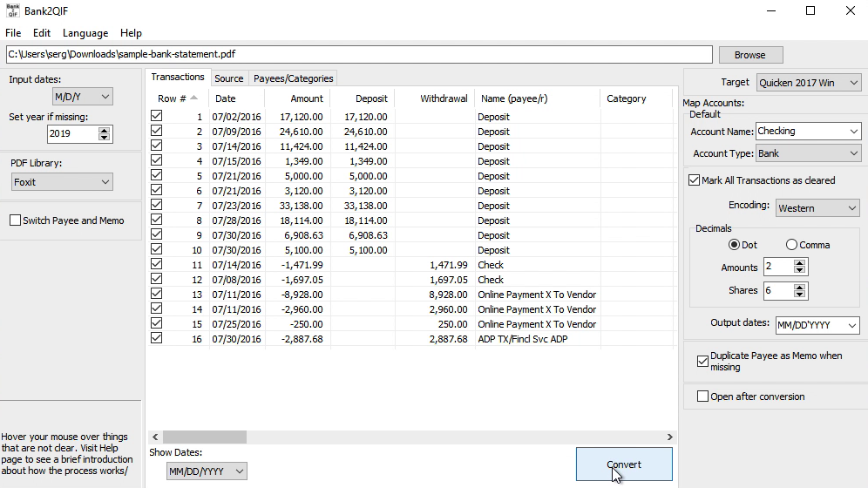Click the Browse button

pos(750,55)
